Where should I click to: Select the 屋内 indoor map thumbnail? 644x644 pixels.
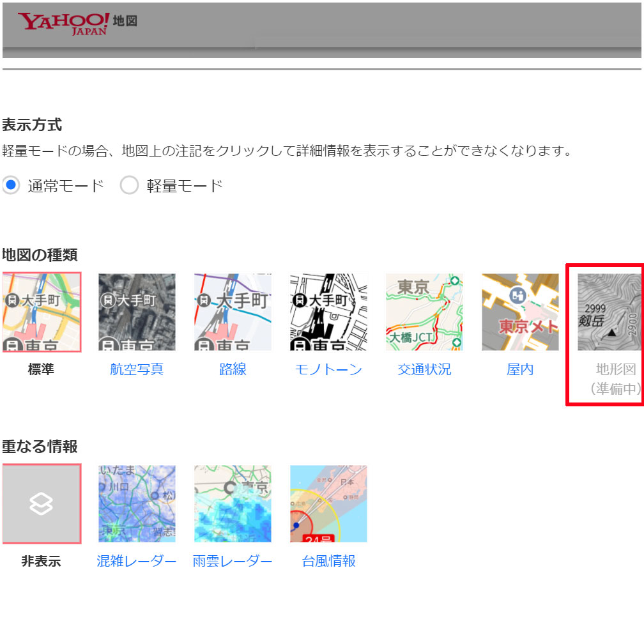(520, 312)
